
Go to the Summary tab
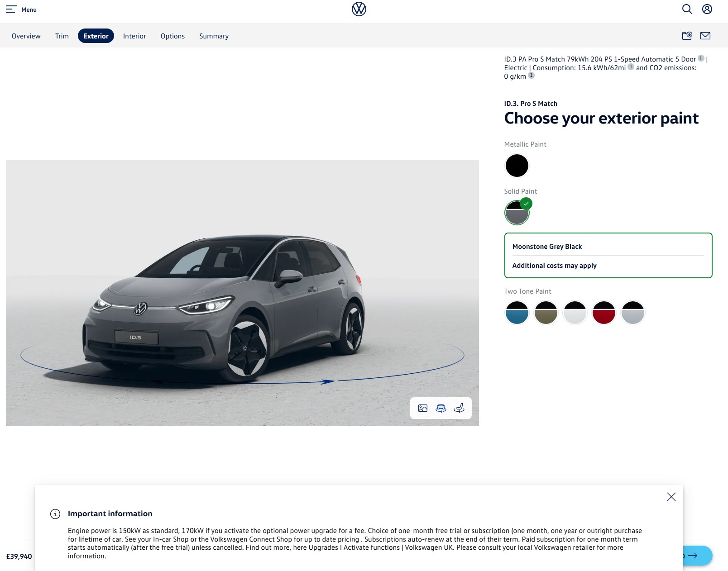214,36
